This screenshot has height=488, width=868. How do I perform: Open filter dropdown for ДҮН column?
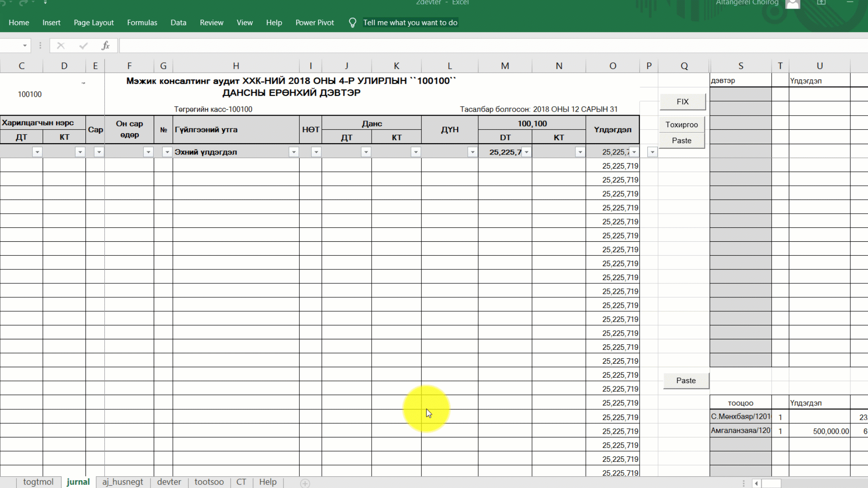coord(472,152)
